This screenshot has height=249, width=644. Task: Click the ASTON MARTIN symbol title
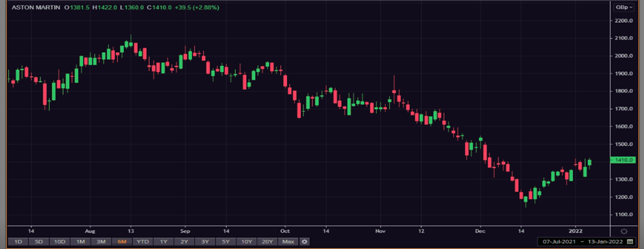tap(36, 8)
